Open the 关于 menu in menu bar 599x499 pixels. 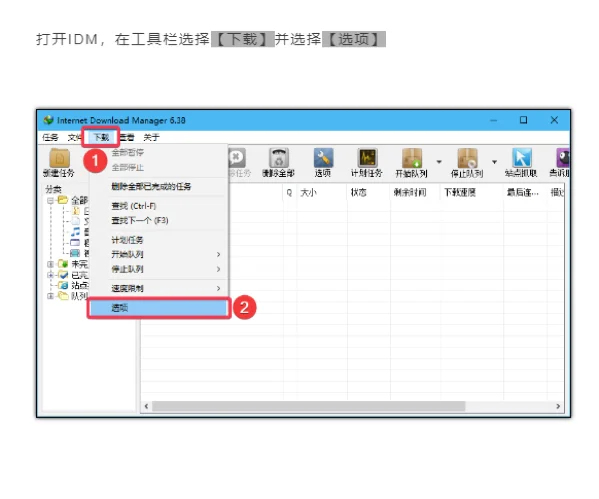[151, 137]
